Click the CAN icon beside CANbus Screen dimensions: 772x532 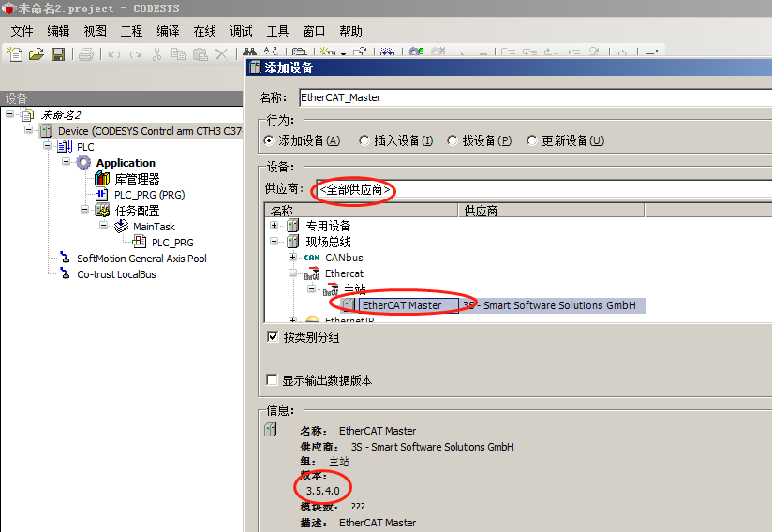(312, 258)
